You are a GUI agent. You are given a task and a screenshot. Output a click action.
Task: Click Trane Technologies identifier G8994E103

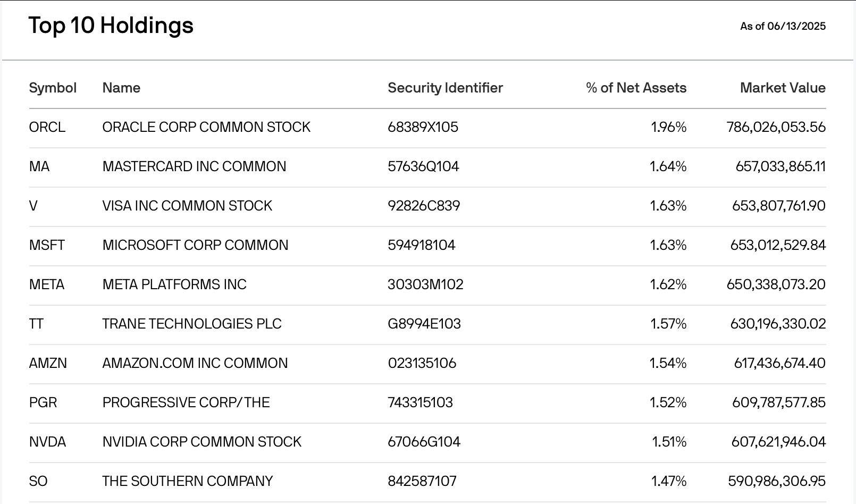tap(424, 324)
